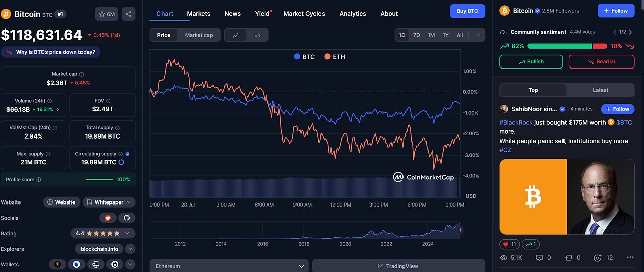Expand the Whitepaper dropdown
This screenshot has width=644, height=272.
point(109,202)
